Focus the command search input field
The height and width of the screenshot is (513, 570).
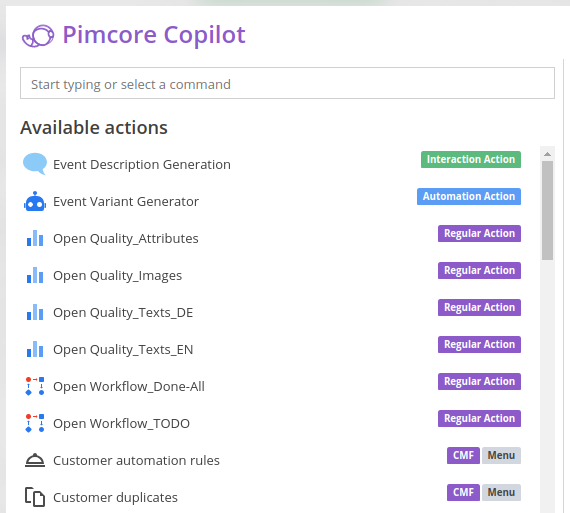287,83
